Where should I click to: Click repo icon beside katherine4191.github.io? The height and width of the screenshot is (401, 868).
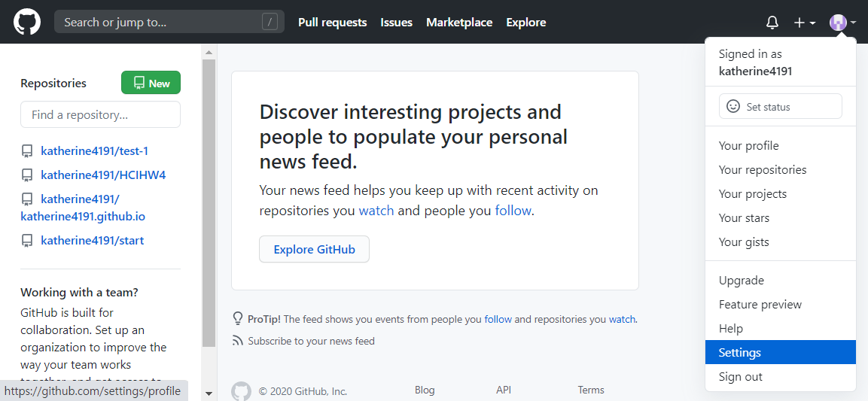[x=26, y=199]
